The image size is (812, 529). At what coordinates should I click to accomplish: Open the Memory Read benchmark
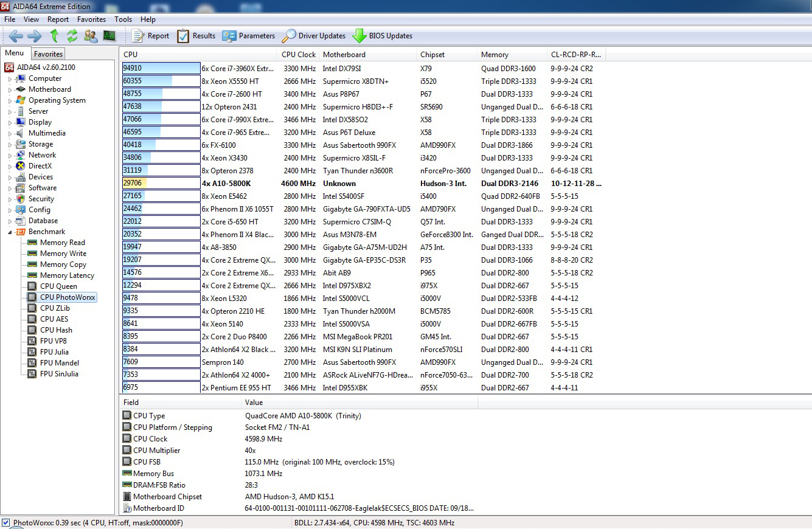63,243
